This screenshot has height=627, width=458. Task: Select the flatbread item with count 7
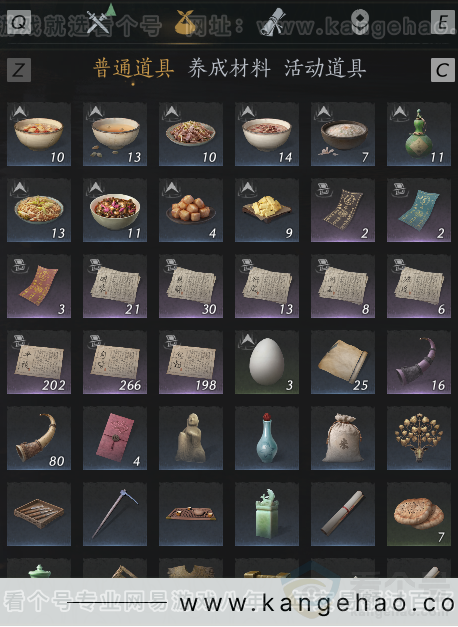419,514
